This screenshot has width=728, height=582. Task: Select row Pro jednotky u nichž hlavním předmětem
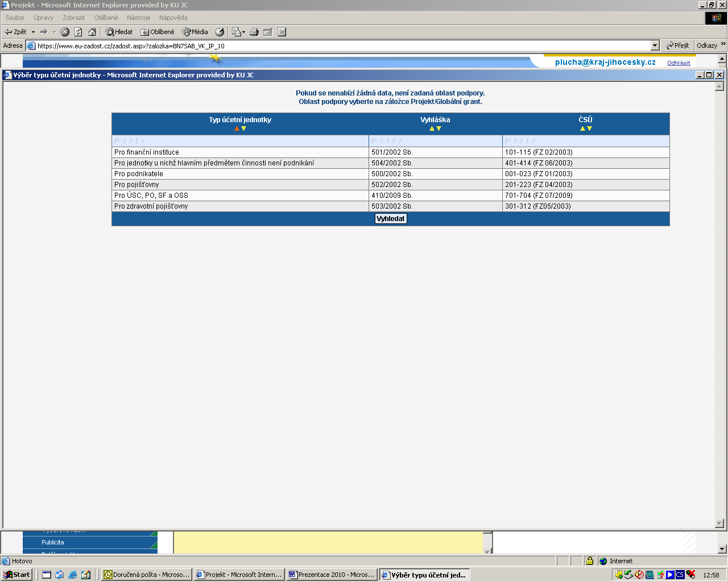tap(391, 163)
